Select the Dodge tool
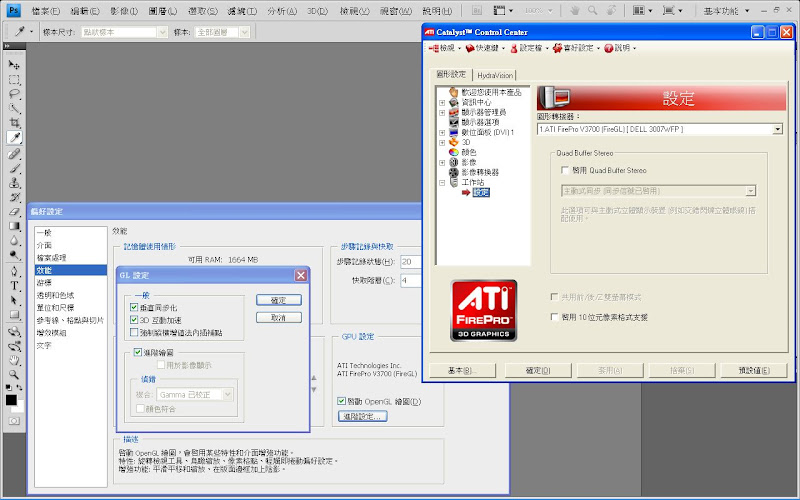Viewport: 800px width, 500px height. pyautogui.click(x=14, y=255)
